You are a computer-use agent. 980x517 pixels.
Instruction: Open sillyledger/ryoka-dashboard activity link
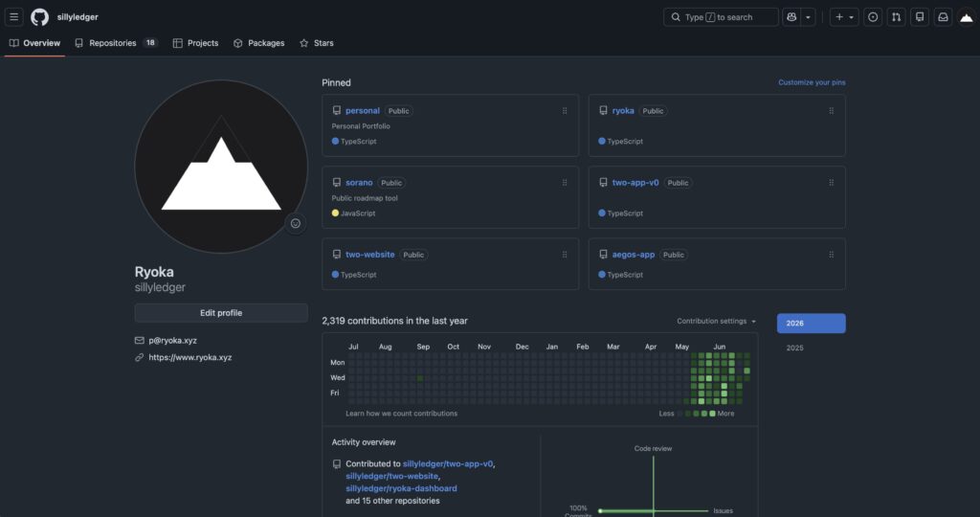[401, 488]
